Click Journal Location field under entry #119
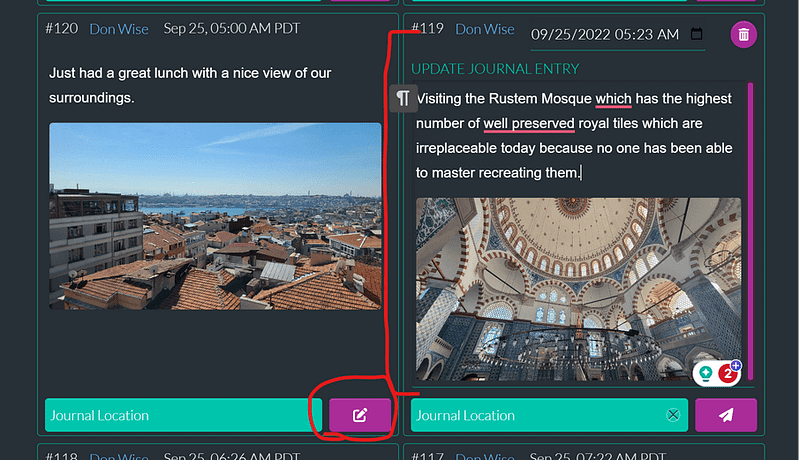The height and width of the screenshot is (460, 799). click(549, 415)
